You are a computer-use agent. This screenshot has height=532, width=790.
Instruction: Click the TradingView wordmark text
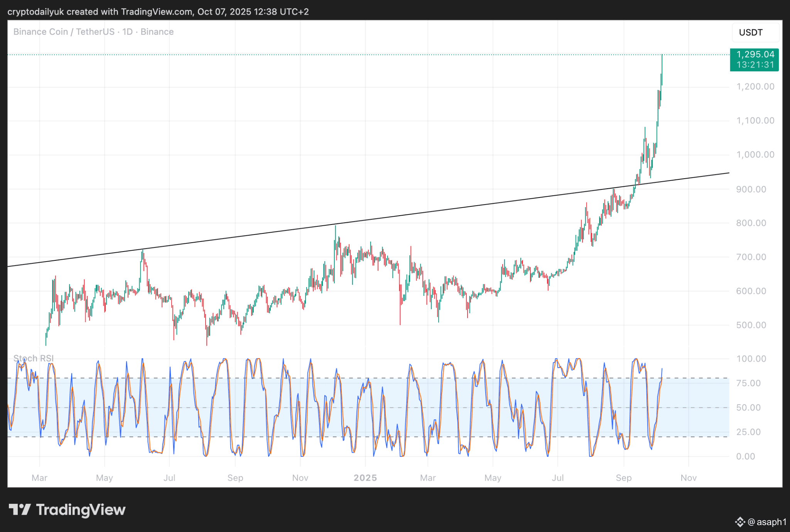click(x=81, y=510)
